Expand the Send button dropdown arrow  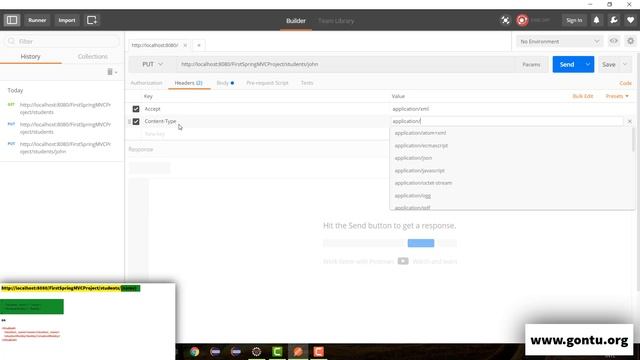tap(588, 64)
